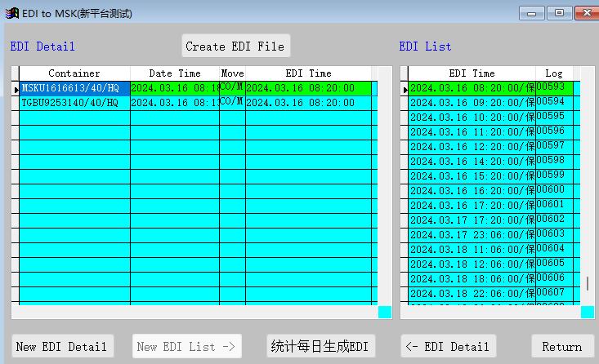
Task: Select EDI list entry with log 00594
Action: pyautogui.click(x=551, y=102)
